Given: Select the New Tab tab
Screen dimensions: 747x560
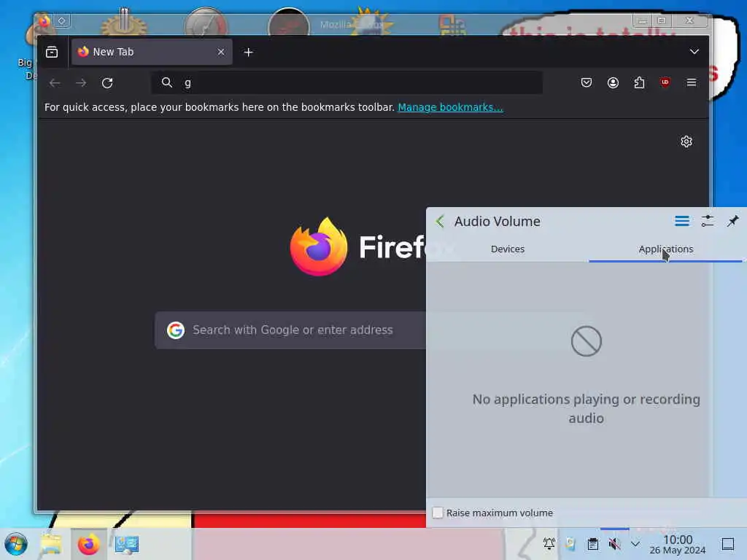Looking at the screenshot, I should click(152, 52).
